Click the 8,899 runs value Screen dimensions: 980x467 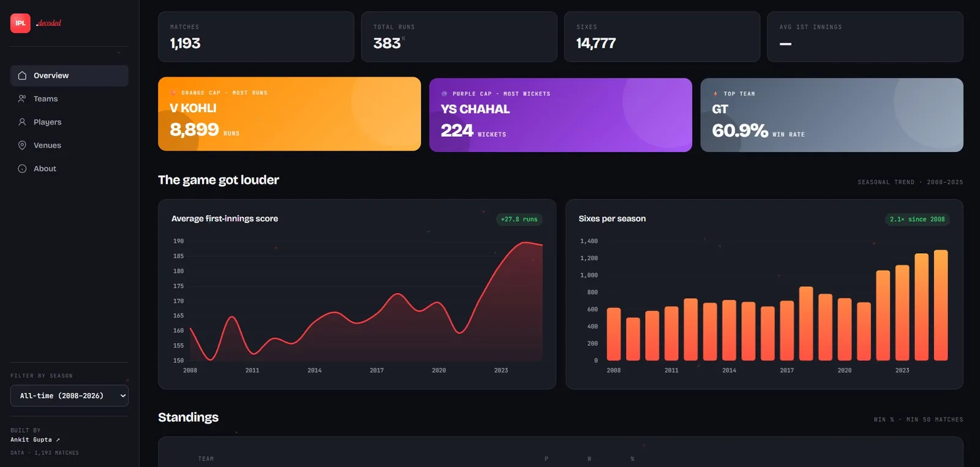pos(194,129)
